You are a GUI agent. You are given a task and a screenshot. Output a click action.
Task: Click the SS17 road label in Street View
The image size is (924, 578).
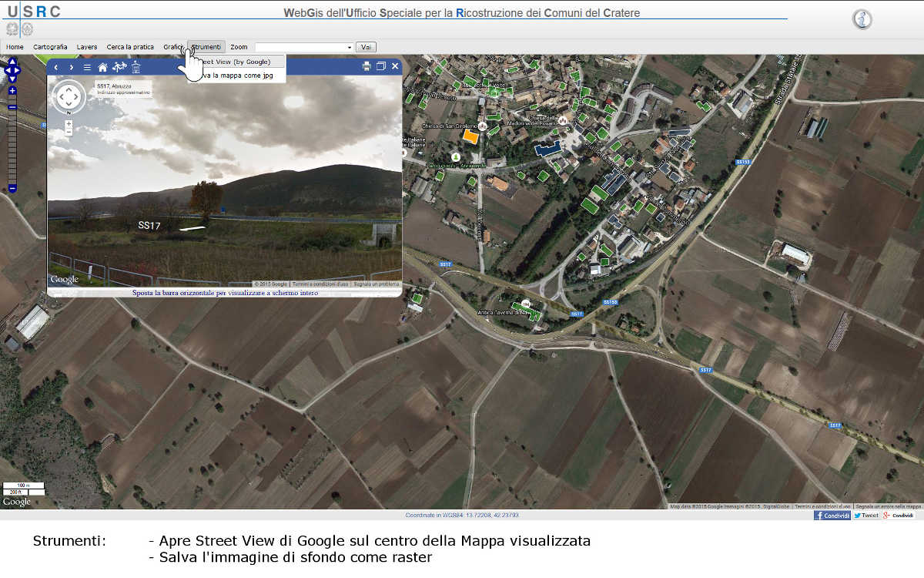point(149,225)
